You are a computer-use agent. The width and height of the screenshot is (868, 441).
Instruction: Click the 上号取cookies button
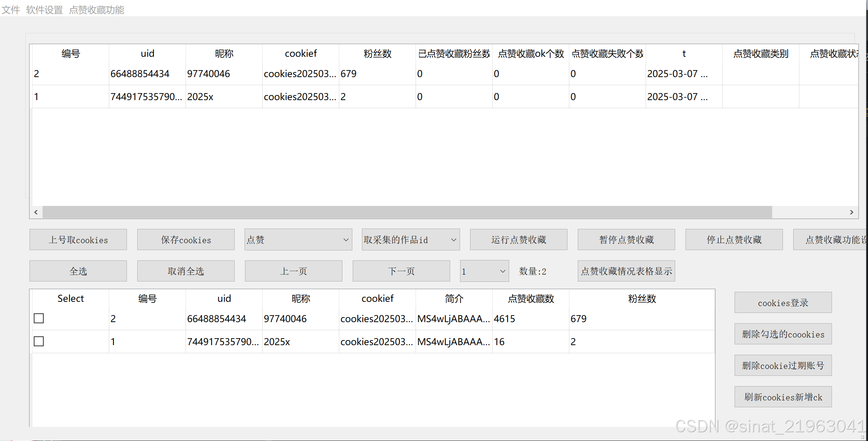pos(78,240)
